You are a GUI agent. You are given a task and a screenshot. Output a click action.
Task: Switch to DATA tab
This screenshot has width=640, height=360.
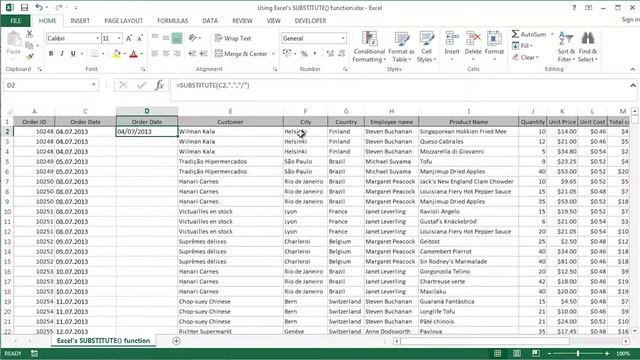coord(210,20)
